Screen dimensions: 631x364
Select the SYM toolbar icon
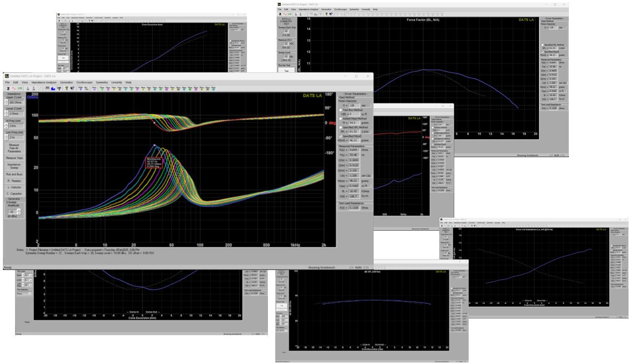tap(18, 88)
